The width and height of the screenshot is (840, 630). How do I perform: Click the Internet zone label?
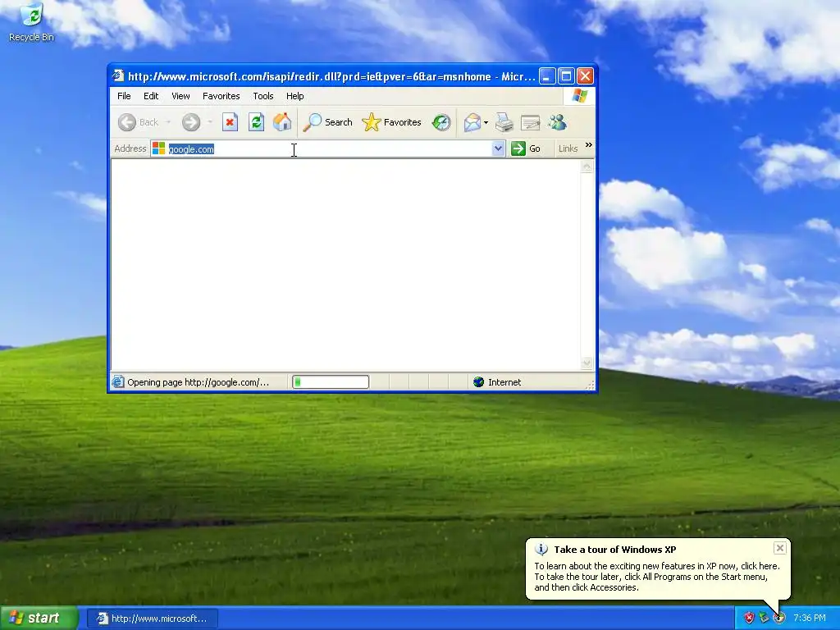(x=504, y=382)
